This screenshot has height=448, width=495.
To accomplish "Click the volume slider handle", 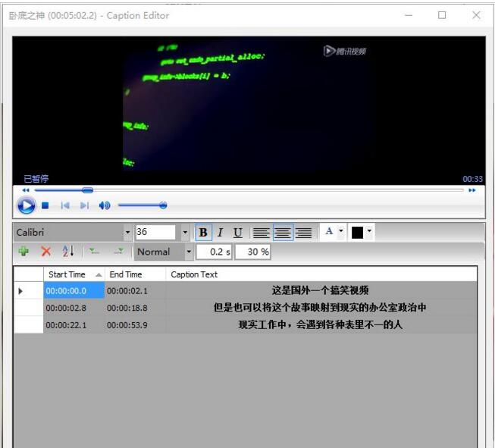I will click(163, 205).
